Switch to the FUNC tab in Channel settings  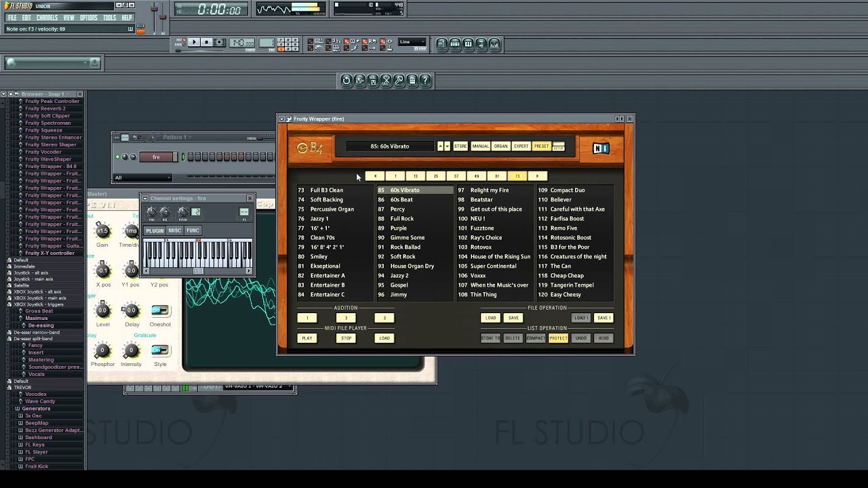[x=193, y=230]
